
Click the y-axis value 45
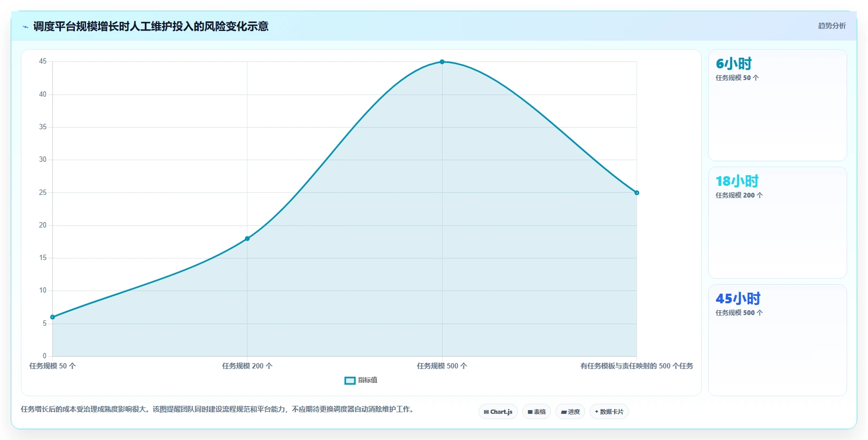[43, 61]
